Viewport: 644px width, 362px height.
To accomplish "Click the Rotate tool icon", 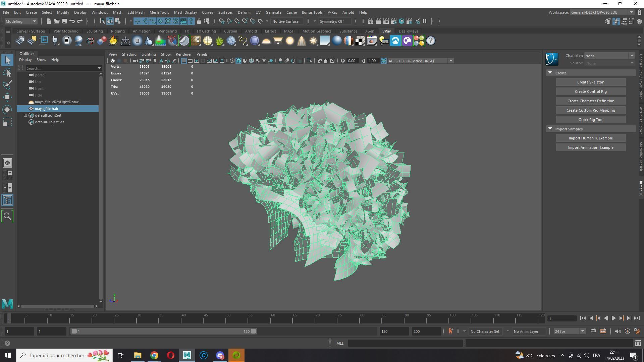I will 7,110.
